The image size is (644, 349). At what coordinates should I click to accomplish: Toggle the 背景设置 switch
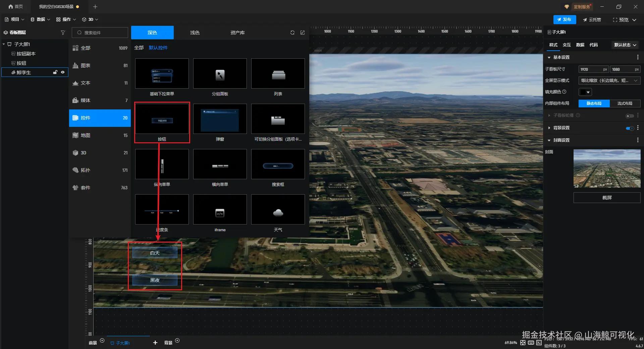630,128
